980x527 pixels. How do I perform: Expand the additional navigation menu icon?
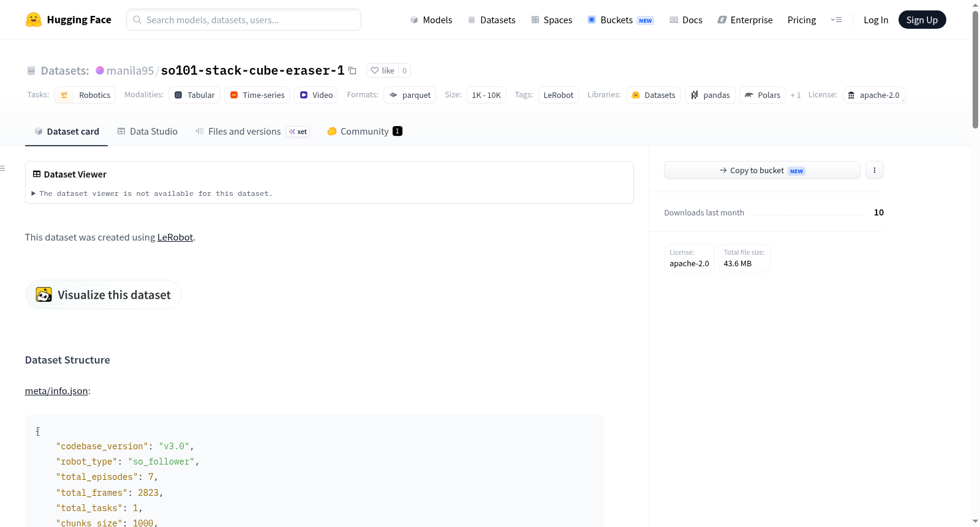(x=836, y=20)
